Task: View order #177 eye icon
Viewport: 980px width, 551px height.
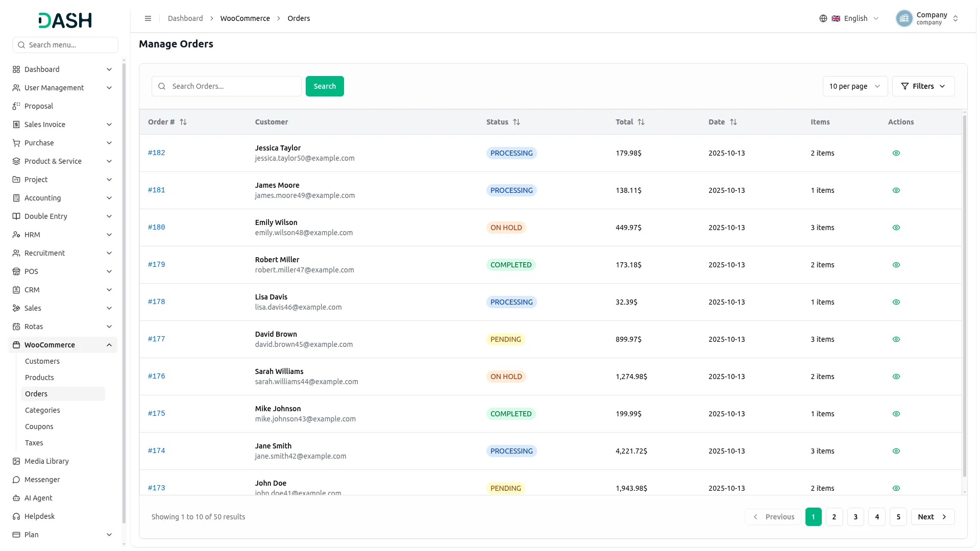Action: pyautogui.click(x=896, y=339)
